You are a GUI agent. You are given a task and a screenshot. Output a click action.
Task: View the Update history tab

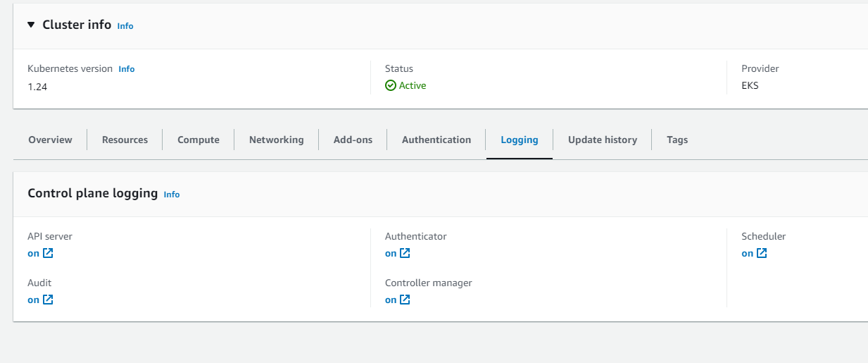point(603,140)
